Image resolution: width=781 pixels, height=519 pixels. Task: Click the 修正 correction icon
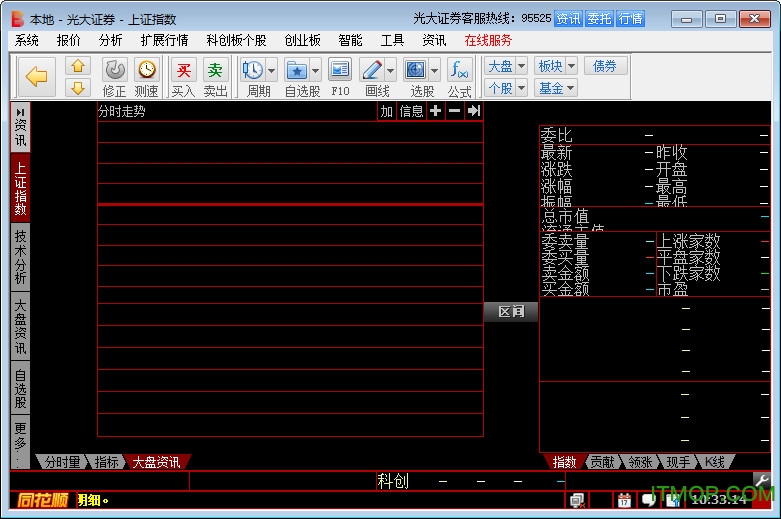click(x=115, y=70)
